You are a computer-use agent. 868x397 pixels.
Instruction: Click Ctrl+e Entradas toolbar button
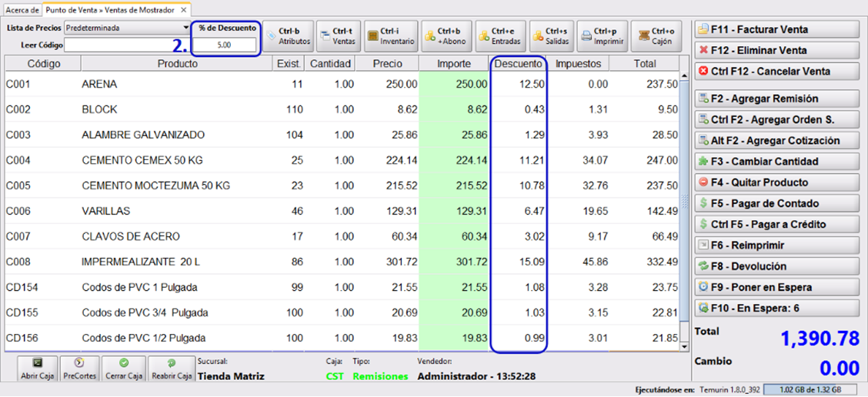coord(501,36)
